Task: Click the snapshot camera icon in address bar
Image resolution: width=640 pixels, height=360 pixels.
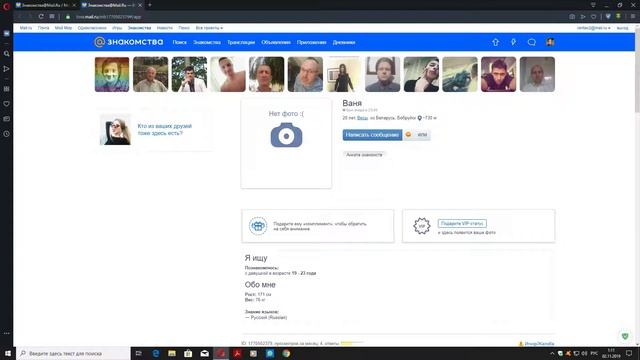Action: (x=572, y=17)
